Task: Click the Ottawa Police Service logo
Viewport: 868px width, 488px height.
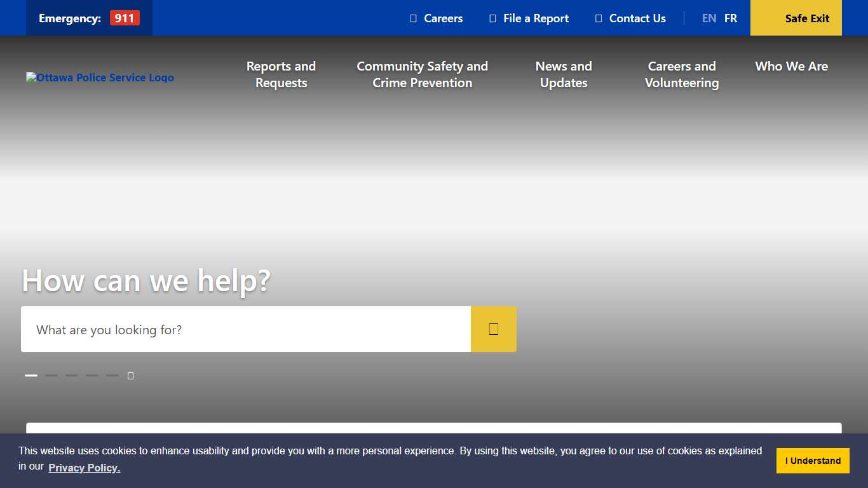Action: point(100,78)
